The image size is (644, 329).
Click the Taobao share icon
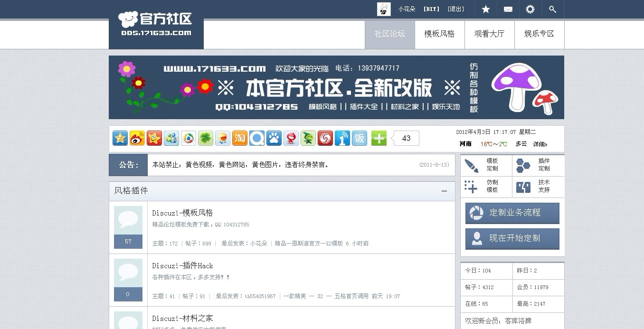(x=239, y=138)
